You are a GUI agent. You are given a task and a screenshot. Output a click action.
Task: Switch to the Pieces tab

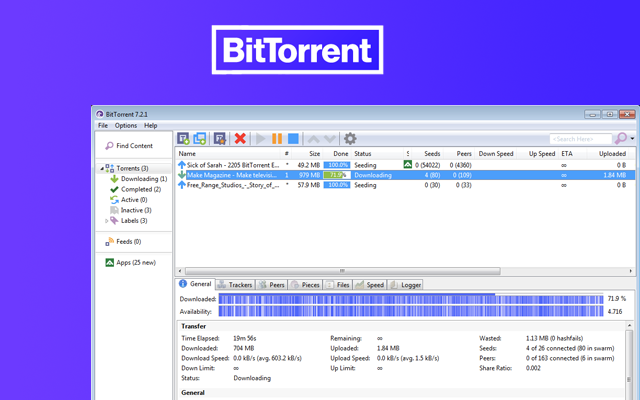pos(305,285)
